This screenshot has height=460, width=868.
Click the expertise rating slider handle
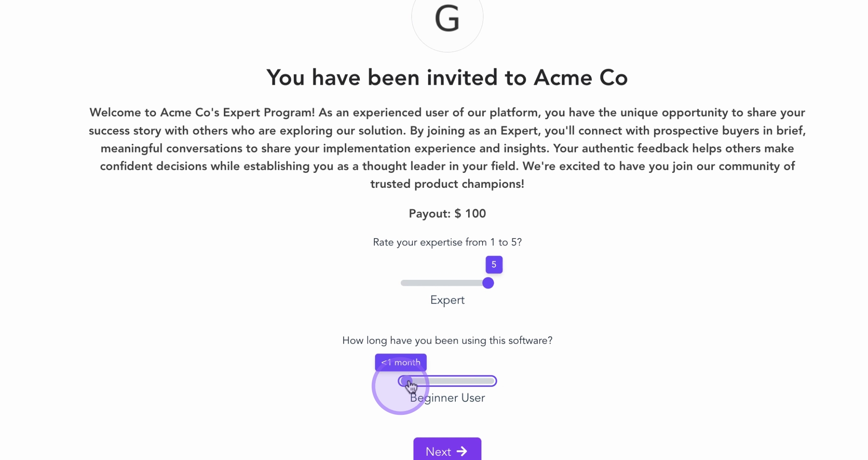488,283
